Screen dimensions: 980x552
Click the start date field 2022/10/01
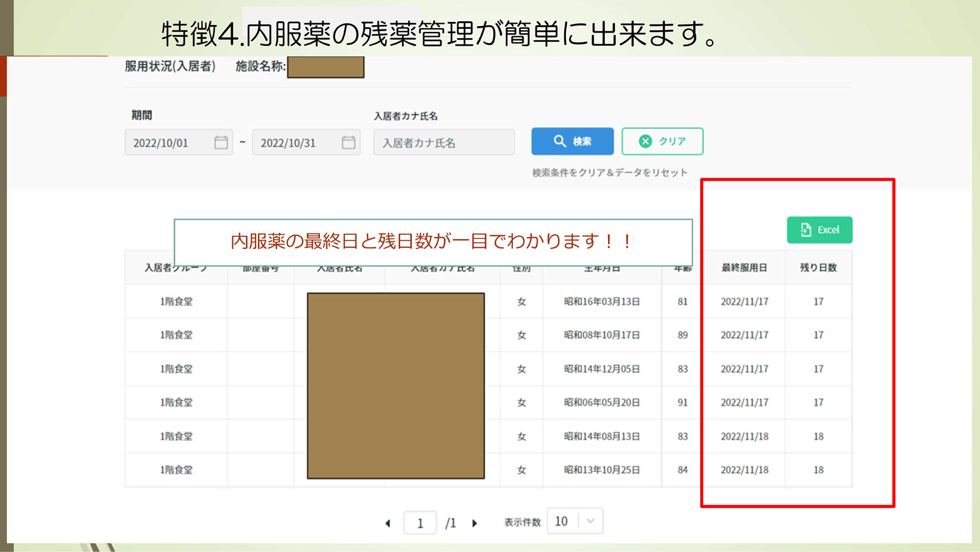[x=169, y=143]
